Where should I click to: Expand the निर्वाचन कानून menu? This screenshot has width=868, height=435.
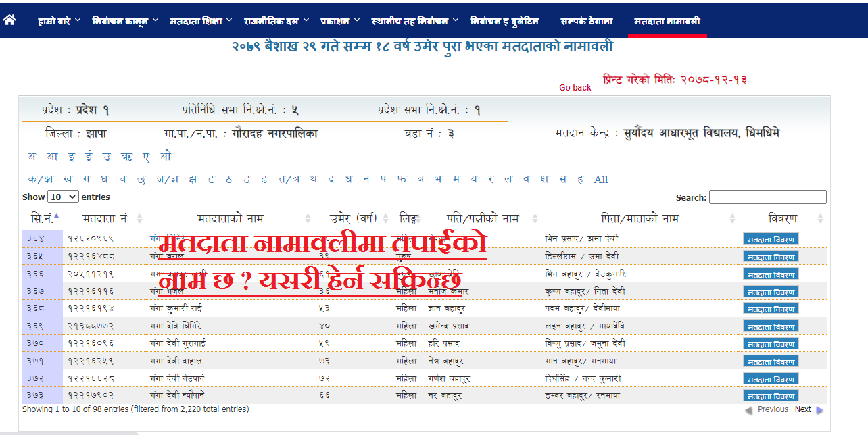pyautogui.click(x=125, y=21)
